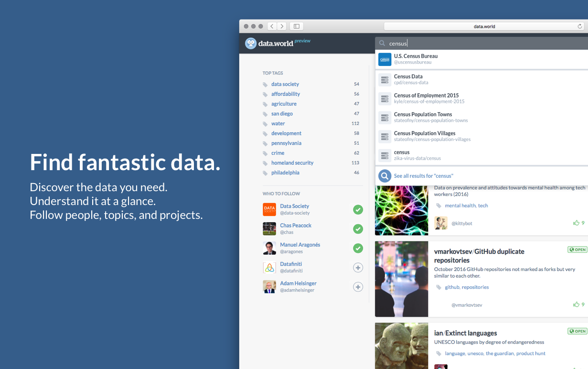Image resolution: width=588 pixels, height=369 pixels.
Task: Click the product hunt tag
Action: click(x=531, y=354)
